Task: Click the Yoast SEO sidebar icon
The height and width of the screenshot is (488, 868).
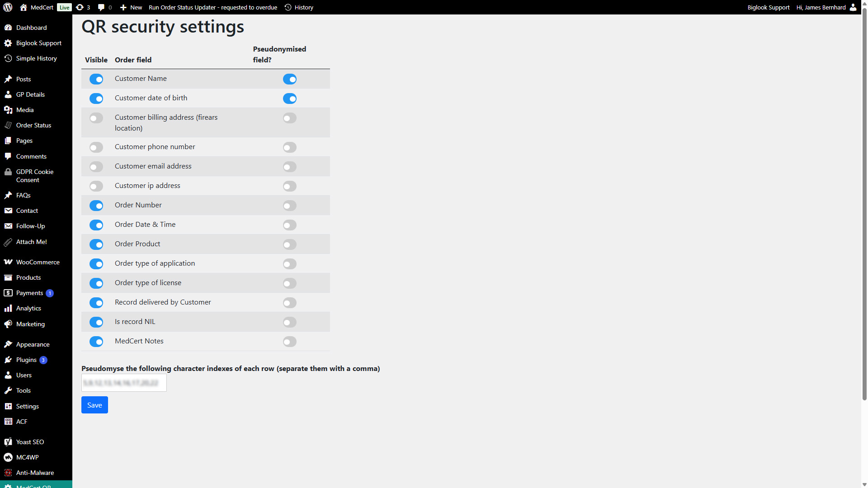Action: click(x=8, y=442)
